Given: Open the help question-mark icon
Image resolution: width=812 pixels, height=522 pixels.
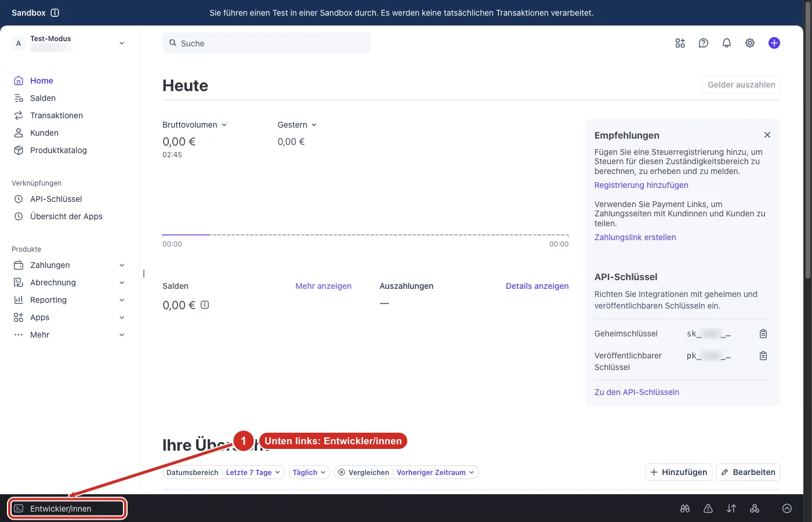Looking at the screenshot, I should (704, 43).
